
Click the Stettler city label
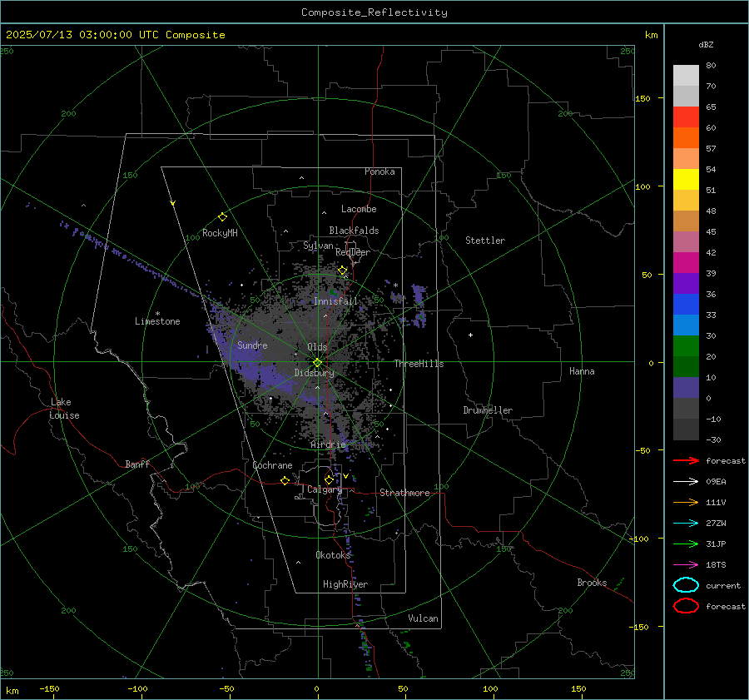(485, 241)
